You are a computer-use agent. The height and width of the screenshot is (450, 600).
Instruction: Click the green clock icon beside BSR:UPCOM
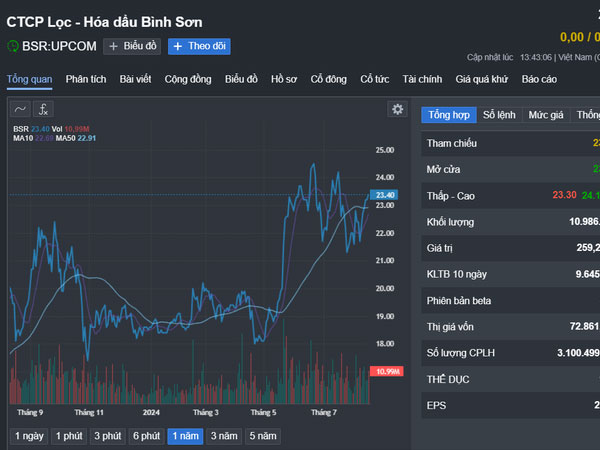click(x=13, y=46)
